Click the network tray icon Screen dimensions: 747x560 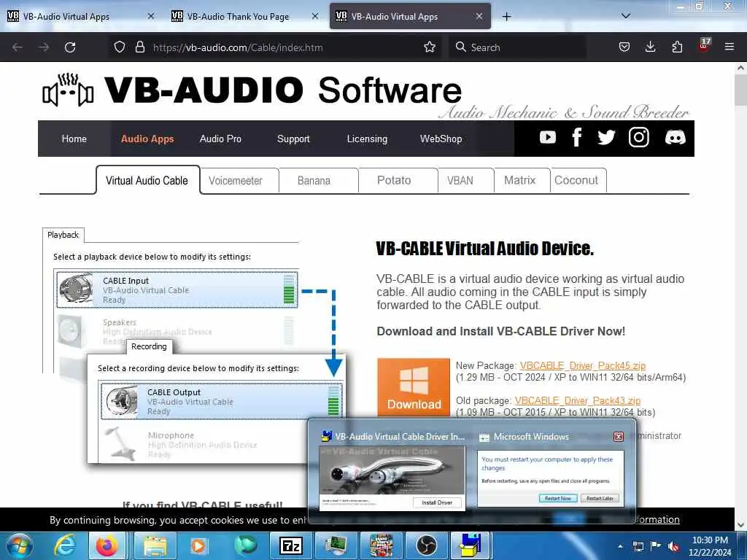pos(638,546)
